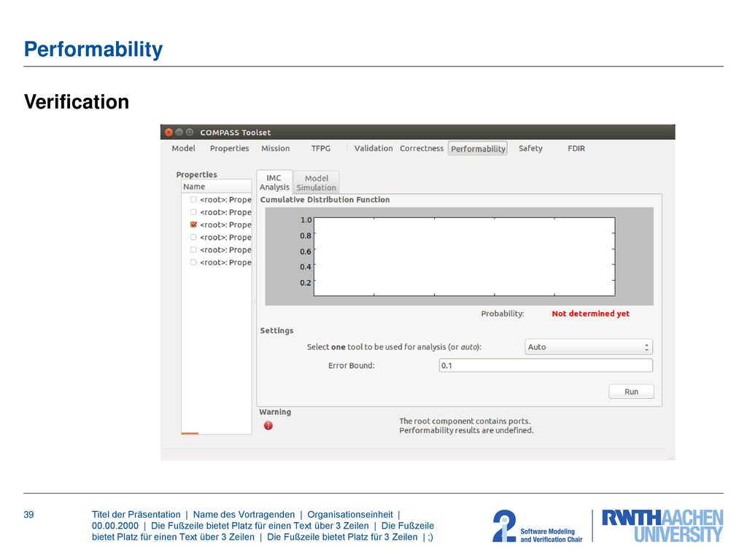The width and height of the screenshot is (747, 560).
Task: Tick the last <root> property checkbox
Action: [x=193, y=262]
